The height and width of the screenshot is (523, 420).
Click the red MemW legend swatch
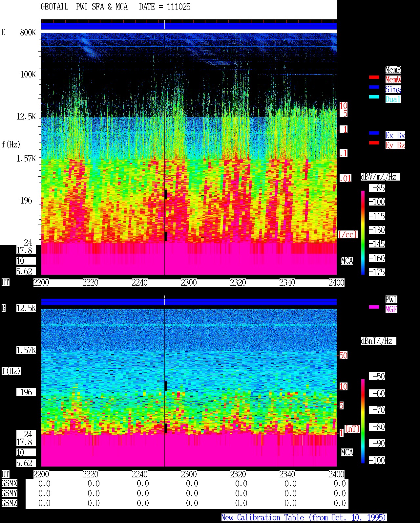(374, 77)
